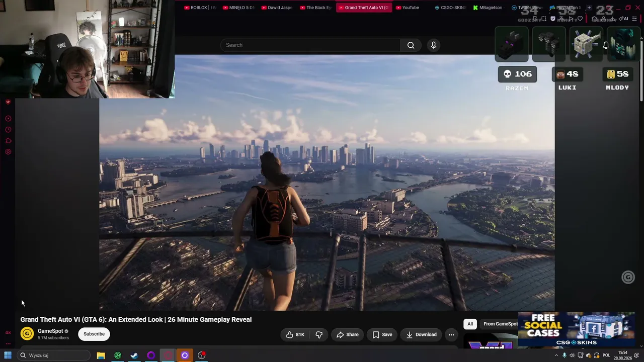Start voice search with the microphone icon
Image resolution: width=644 pixels, height=362 pixels.
(433, 45)
